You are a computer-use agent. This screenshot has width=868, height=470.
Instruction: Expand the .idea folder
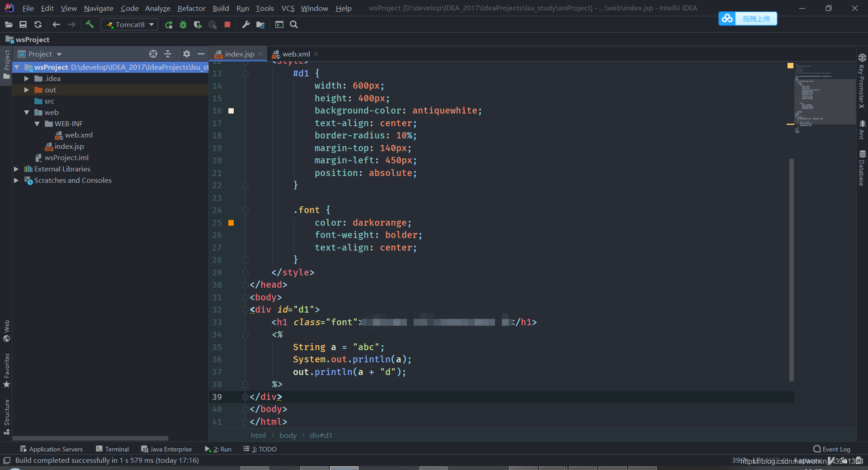click(27, 78)
